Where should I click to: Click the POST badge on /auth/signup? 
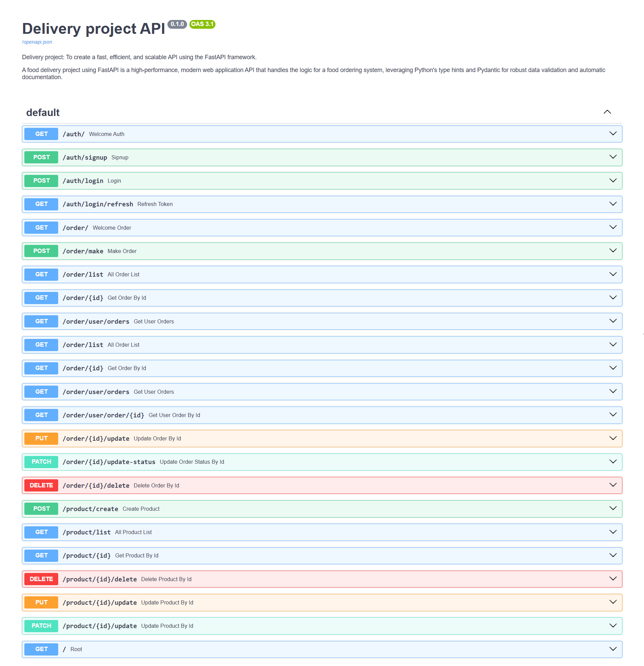[41, 157]
